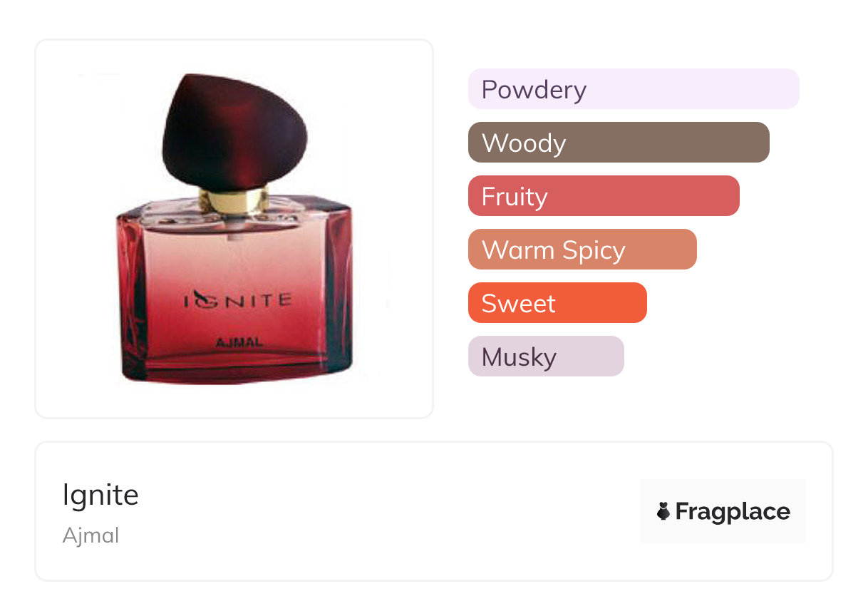
Task: Click the Ajmal brand name
Action: [x=91, y=535]
